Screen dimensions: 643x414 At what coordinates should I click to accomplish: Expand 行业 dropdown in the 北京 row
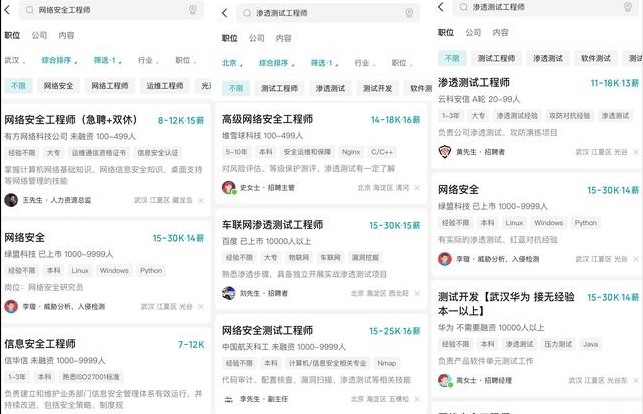[365, 63]
